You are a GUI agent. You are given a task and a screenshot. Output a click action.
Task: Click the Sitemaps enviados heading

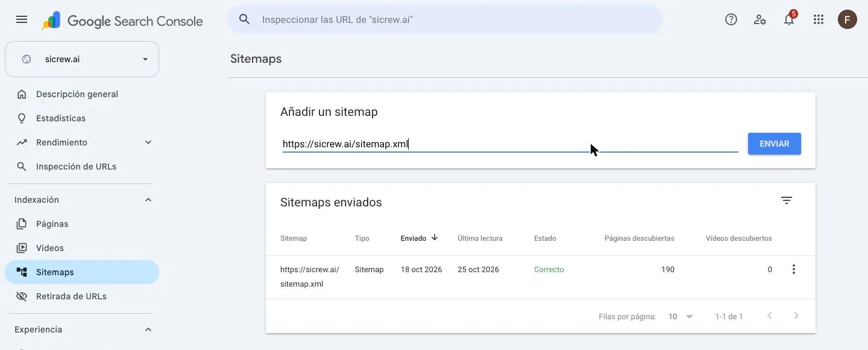(331, 202)
